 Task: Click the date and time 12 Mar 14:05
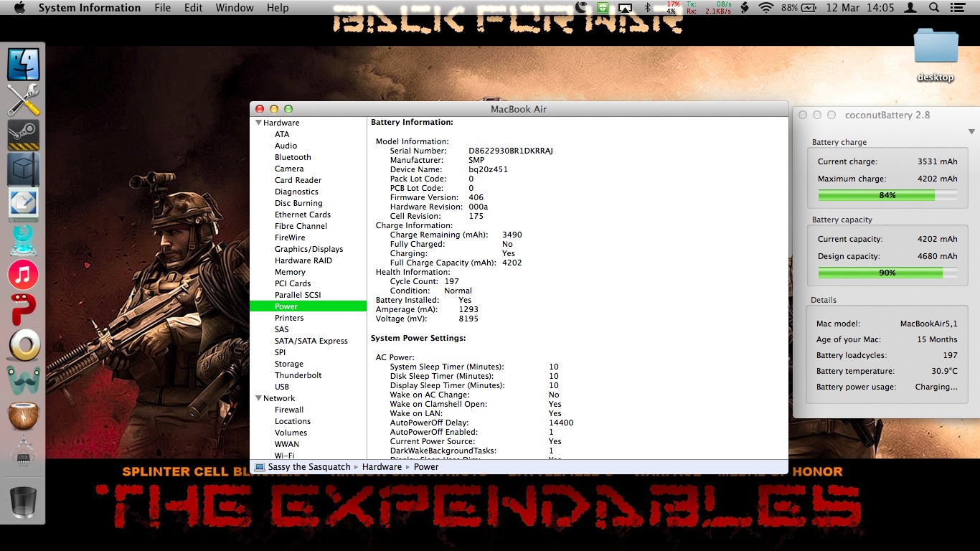pos(860,8)
